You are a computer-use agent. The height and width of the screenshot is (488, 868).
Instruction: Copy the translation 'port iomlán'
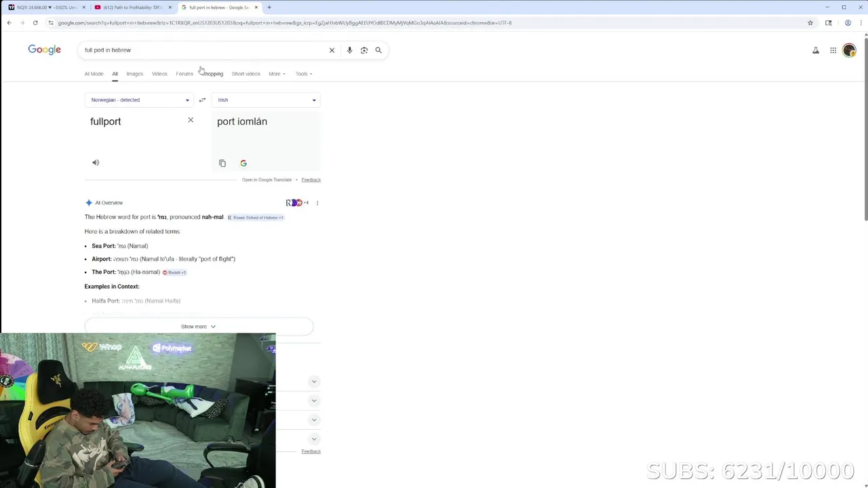pos(222,163)
